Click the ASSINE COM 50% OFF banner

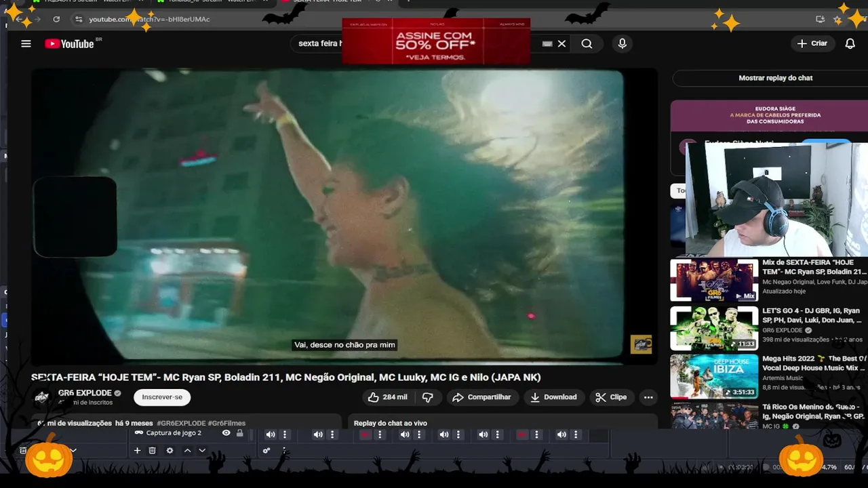[x=435, y=41]
